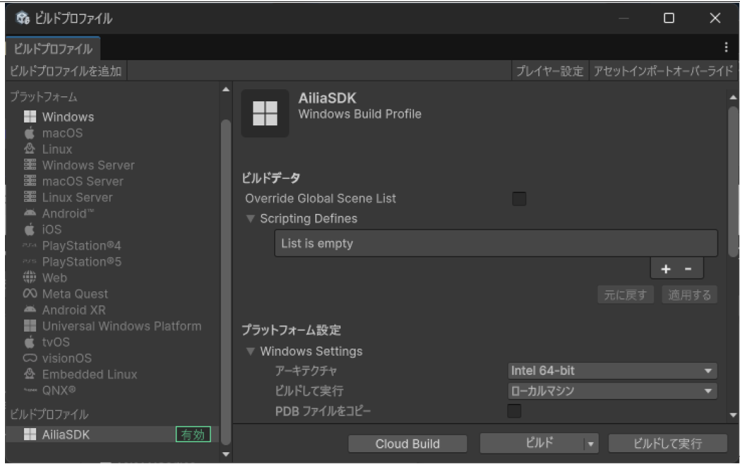This screenshot has width=740, height=464.
Task: Open the three-dot options menu icon
Action: (x=726, y=47)
